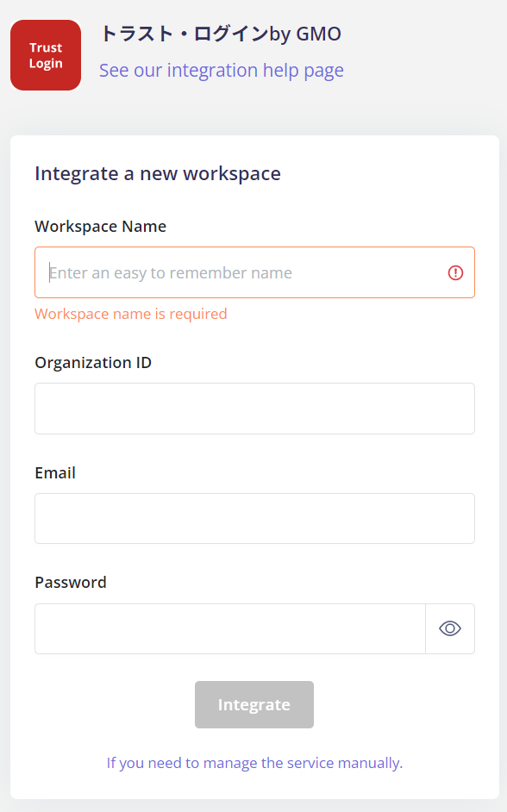
Task: Click the word Trust in the logo
Action: tap(46, 47)
